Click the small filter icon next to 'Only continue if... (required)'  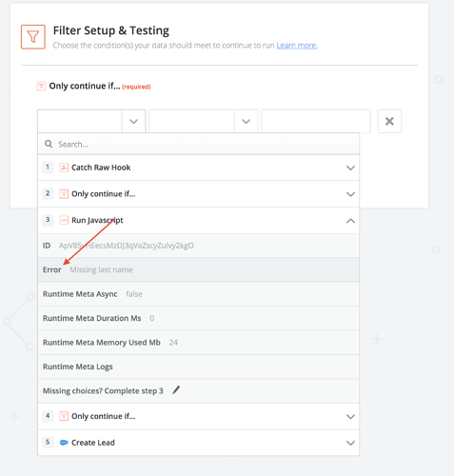coord(41,86)
